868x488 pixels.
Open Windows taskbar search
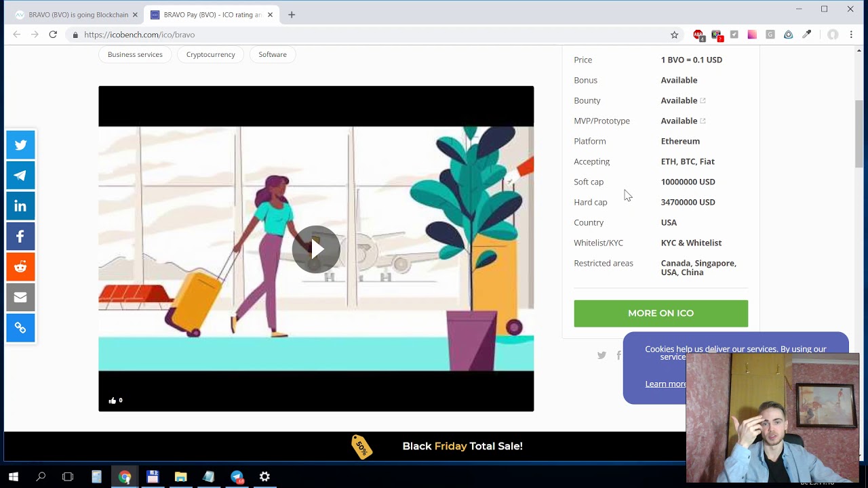[41, 477]
